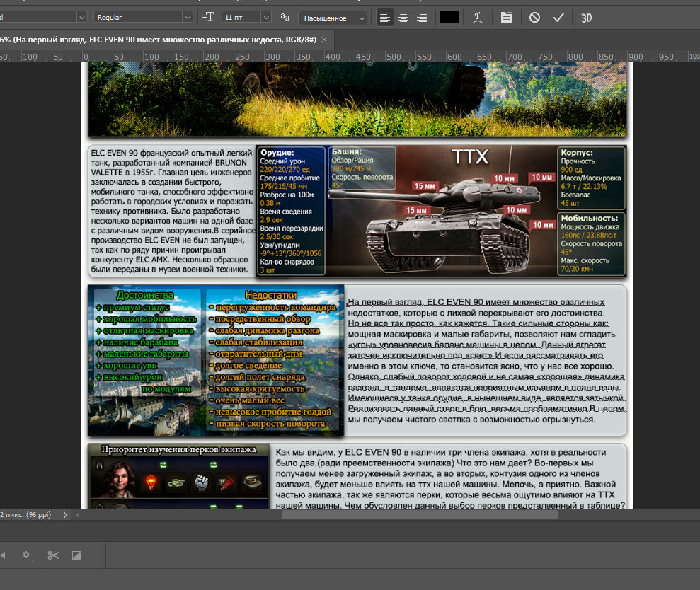Expand the font size dropdown arrow

point(266,18)
